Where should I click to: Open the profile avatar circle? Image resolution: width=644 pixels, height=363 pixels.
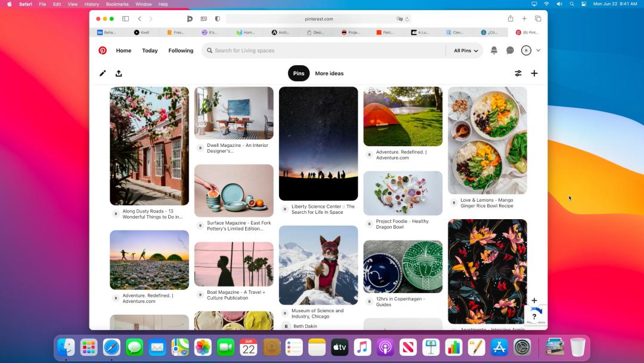[x=526, y=50]
